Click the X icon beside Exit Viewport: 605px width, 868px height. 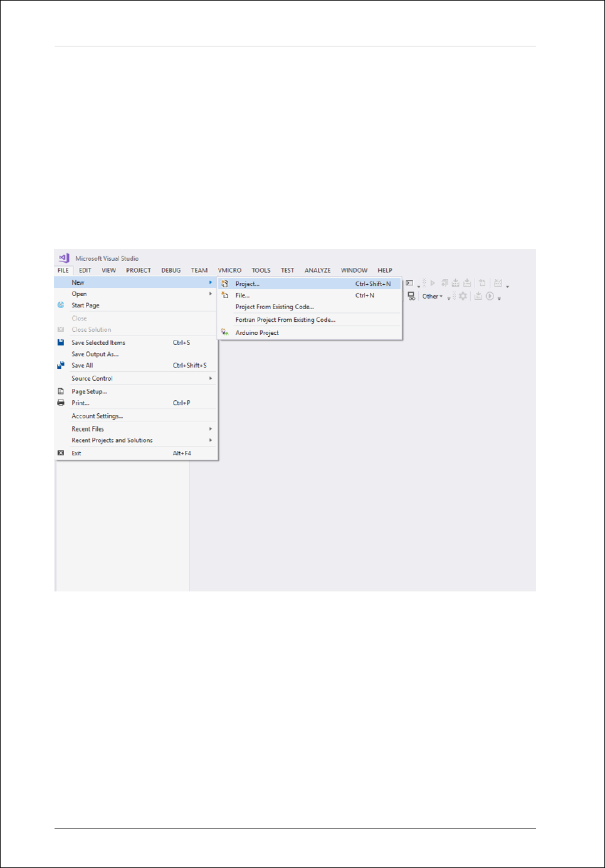point(61,453)
